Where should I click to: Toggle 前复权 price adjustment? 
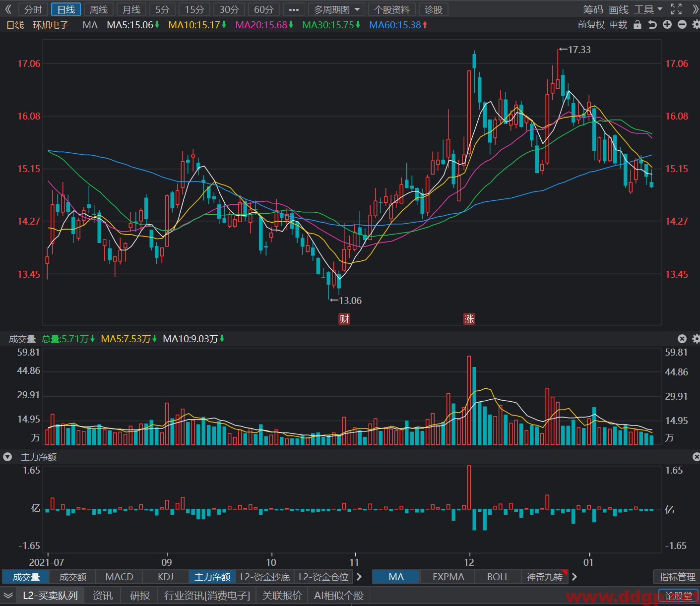pyautogui.click(x=591, y=25)
